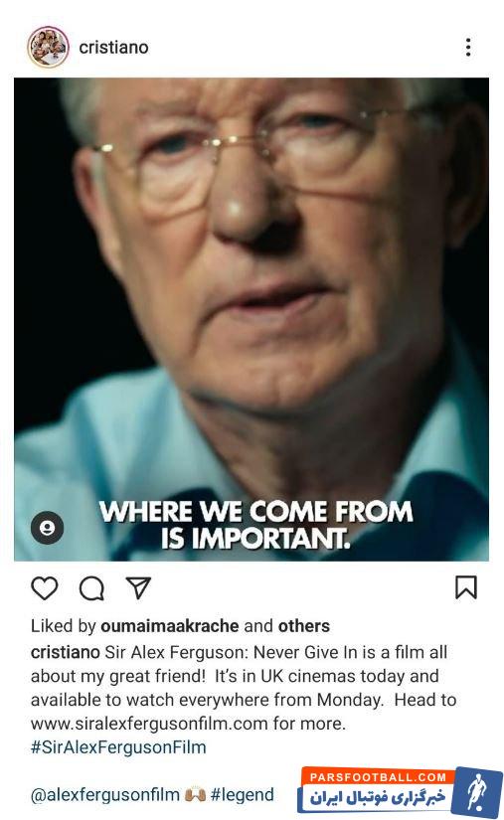504x820 pixels.
Task: Save post with the bookmark icon
Action: (466, 587)
